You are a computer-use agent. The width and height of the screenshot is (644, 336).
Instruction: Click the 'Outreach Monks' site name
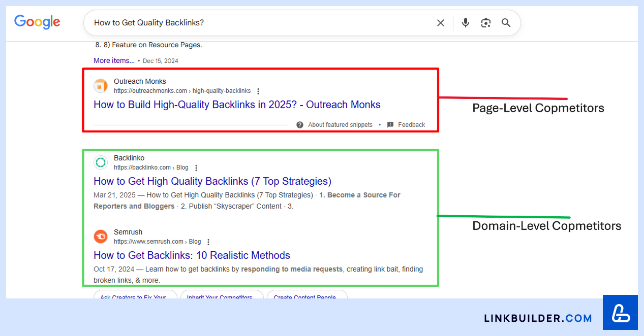140,81
